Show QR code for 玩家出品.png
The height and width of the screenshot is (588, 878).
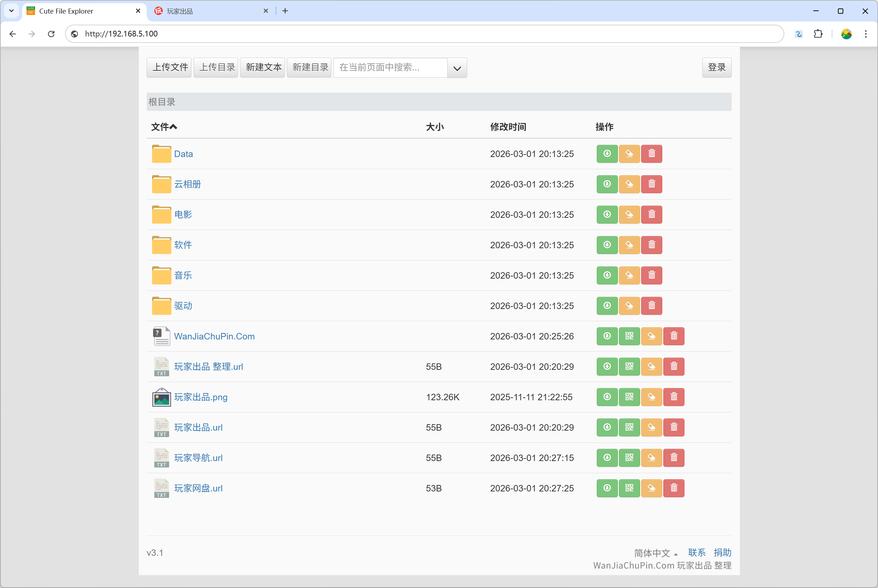[x=629, y=397]
